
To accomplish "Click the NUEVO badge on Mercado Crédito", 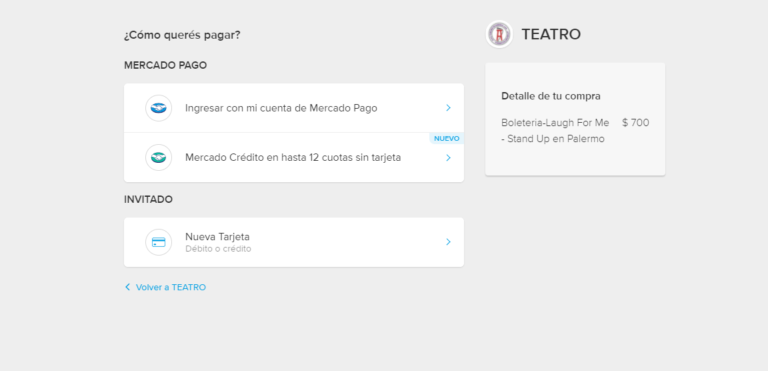I will (447, 139).
